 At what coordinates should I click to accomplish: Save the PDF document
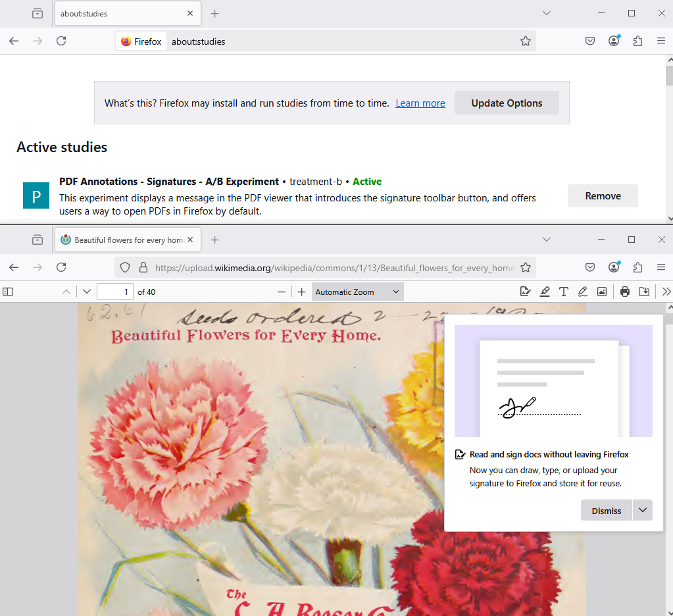(644, 292)
